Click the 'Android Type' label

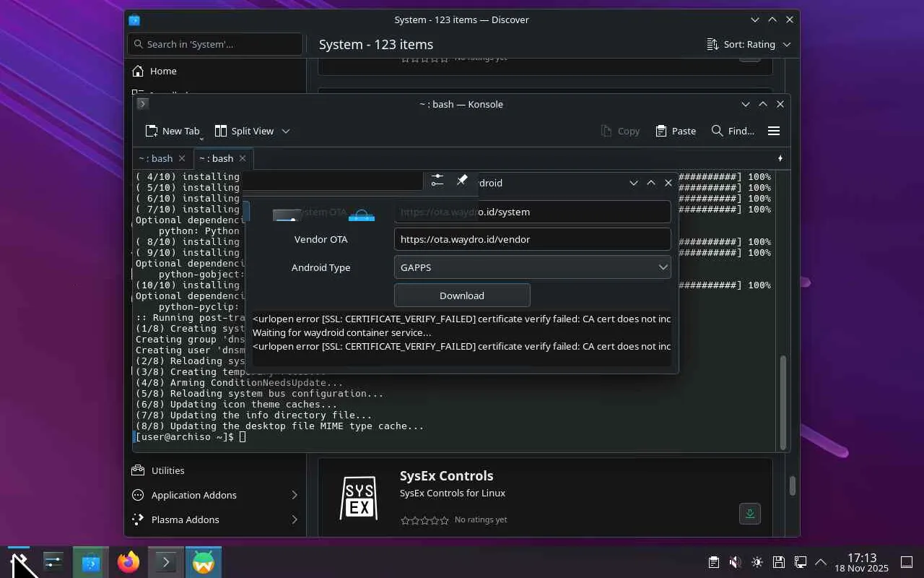click(321, 267)
